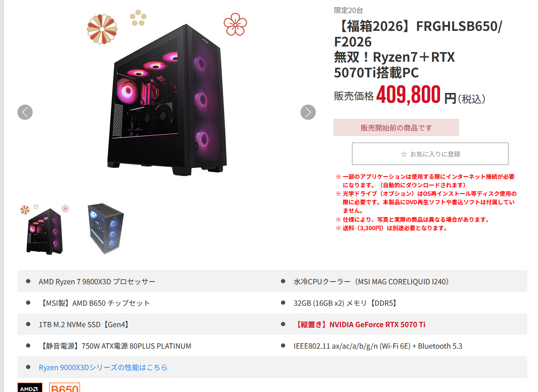Click the MSI MAG CORELIQUID I240 cooler spec
The image size is (538, 392).
pyautogui.click(x=371, y=282)
